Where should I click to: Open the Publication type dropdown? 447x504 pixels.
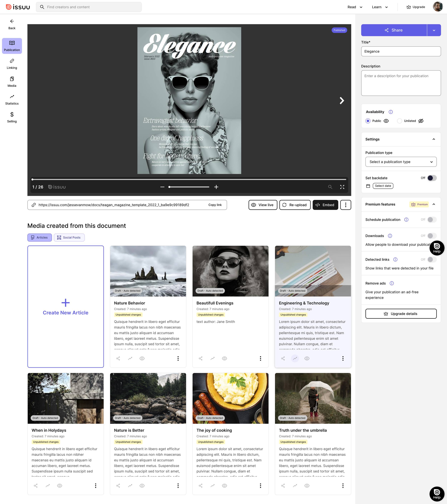[x=401, y=162]
